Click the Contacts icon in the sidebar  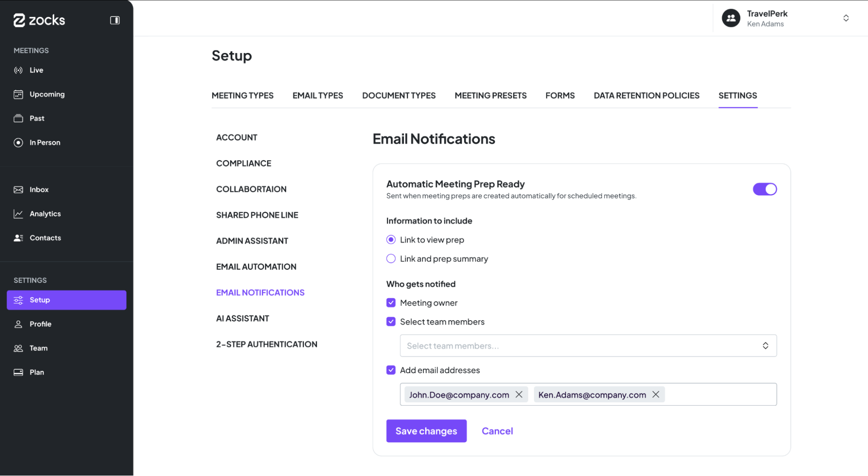point(18,238)
